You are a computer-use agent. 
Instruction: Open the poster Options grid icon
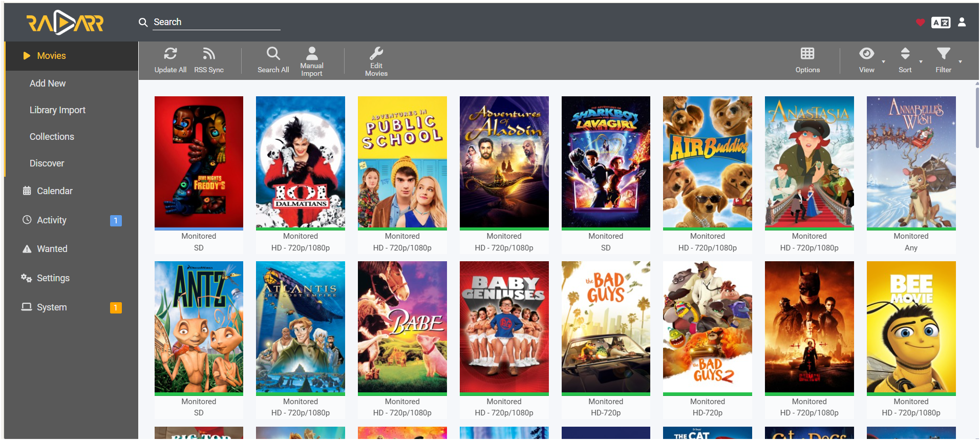coord(807,54)
